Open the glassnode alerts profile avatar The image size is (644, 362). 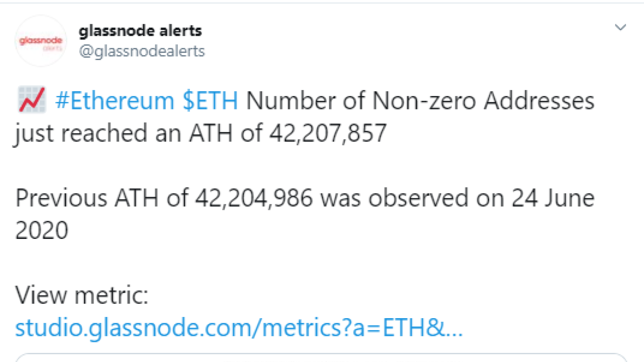[41, 41]
